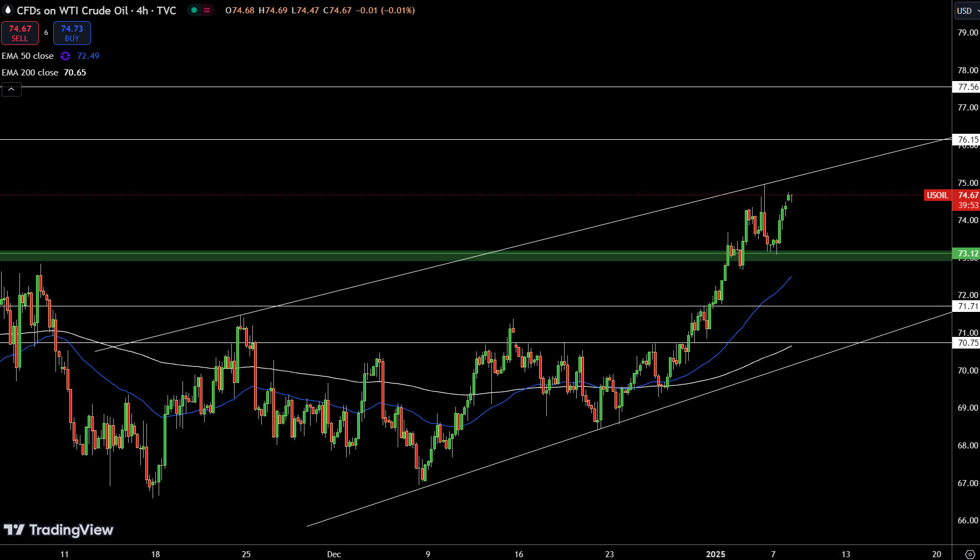
Task: Open chart settings gear icon
Action: [970, 554]
